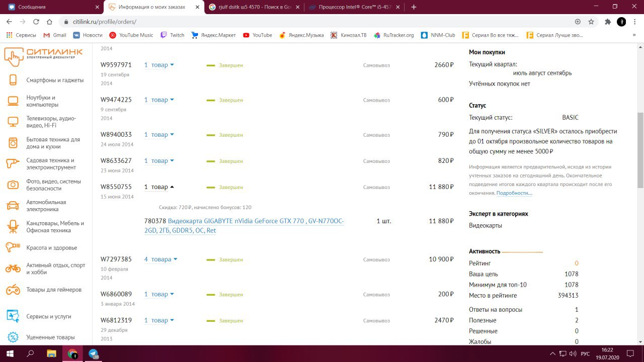Image resolution: width=644 pixels, height=362 pixels.
Task: Switch to the Сообщения tab
Action: [x=52, y=7]
